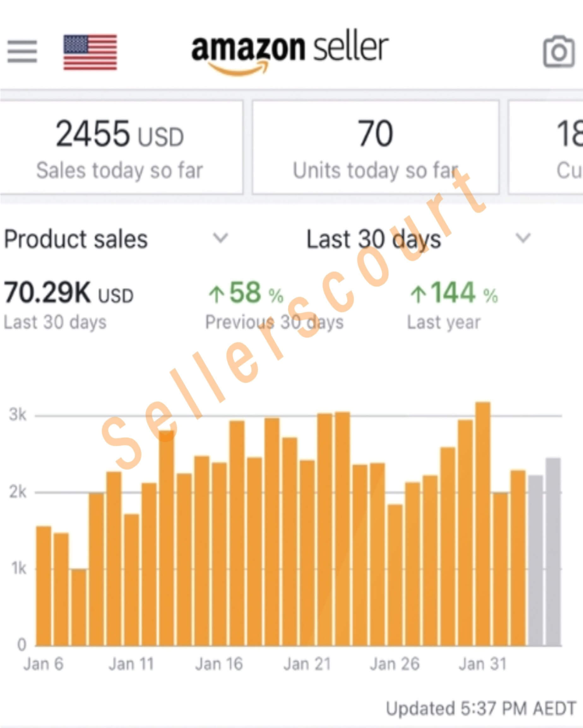
Task: Open the Last 30 days range dropdown
Action: (523, 238)
